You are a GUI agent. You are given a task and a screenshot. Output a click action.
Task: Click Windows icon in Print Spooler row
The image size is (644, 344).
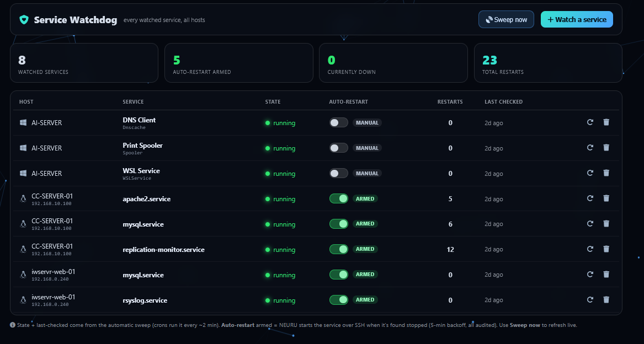[x=23, y=148]
